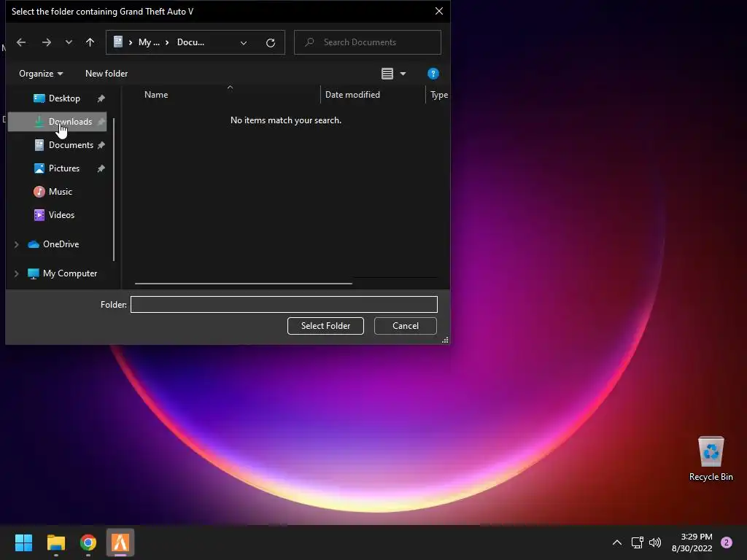Viewport: 747px width, 560px height.
Task: Select Videos in the navigation pane
Action: (58, 215)
